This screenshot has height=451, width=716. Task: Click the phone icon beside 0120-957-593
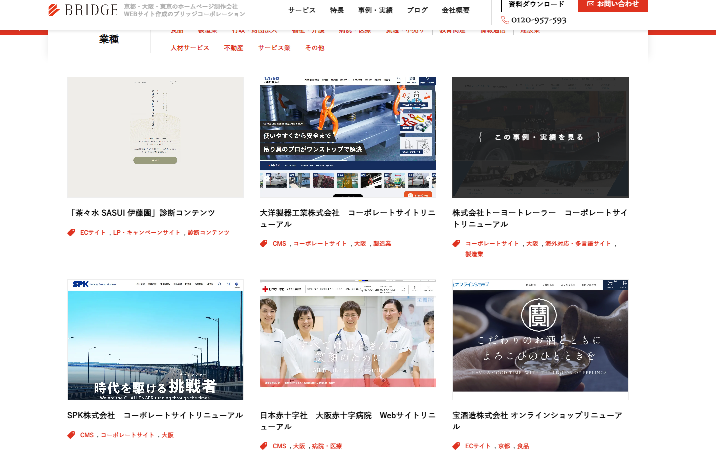(x=504, y=19)
